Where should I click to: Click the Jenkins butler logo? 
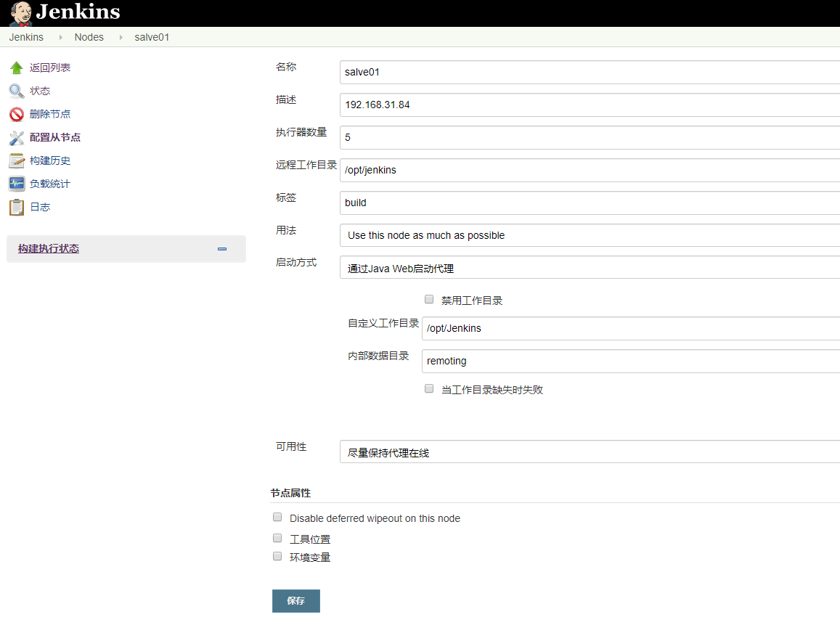tap(21, 13)
